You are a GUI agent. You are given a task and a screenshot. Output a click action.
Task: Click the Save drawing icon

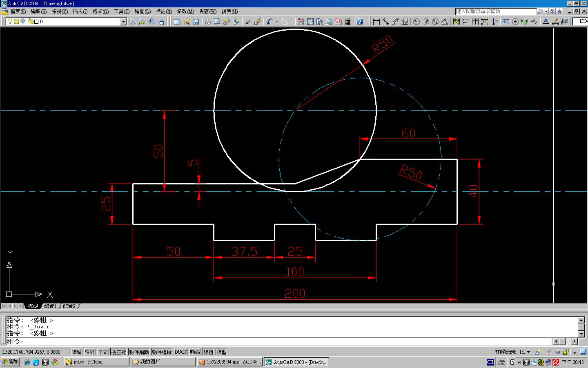196,22
